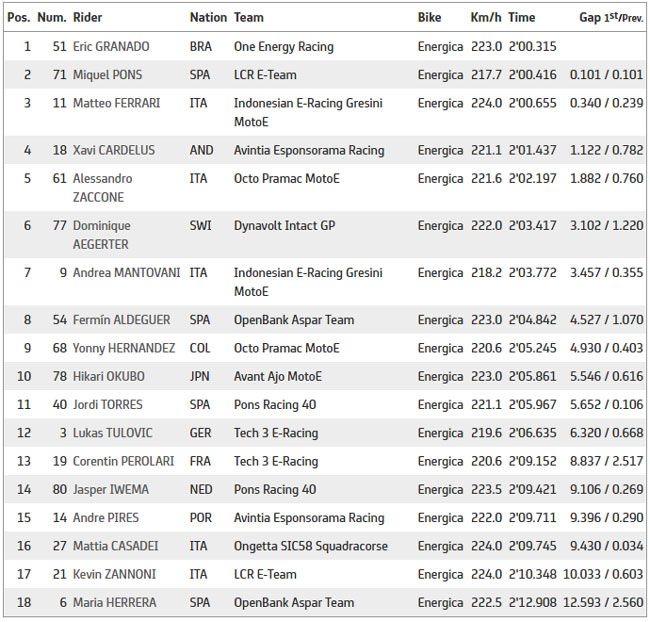This screenshot has width=650, height=622.
Task: Click the Gap 1st/Prev. column header
Action: (611, 17)
